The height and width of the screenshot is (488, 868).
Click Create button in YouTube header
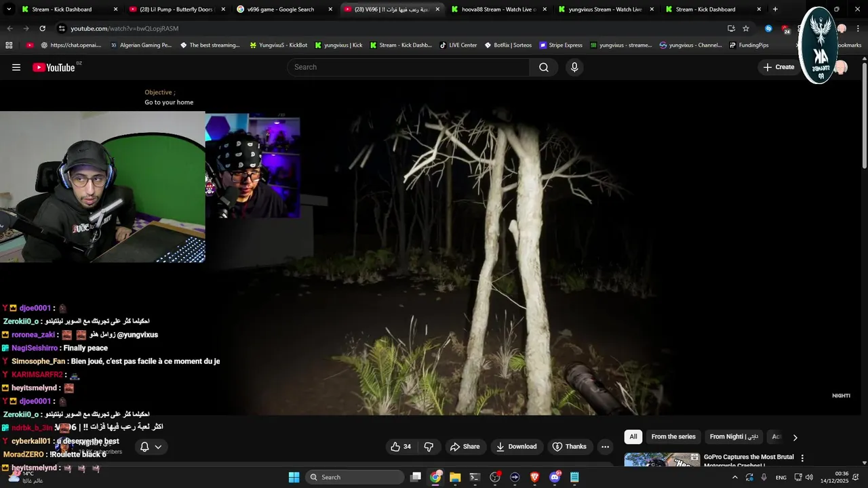coord(778,67)
